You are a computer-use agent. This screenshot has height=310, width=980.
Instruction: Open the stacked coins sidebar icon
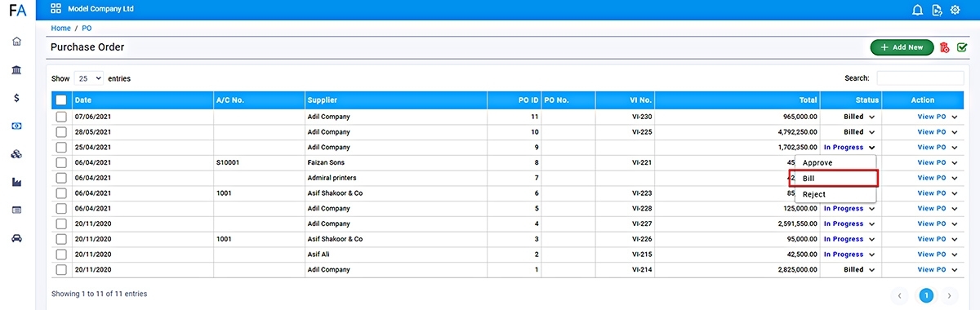17,154
